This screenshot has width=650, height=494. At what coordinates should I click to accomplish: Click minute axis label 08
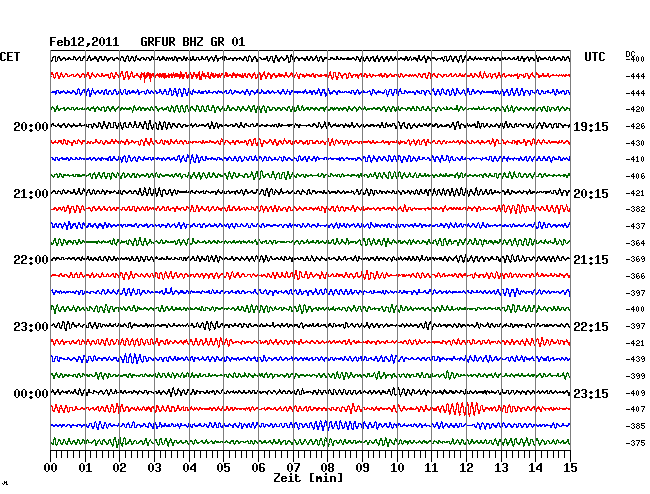pyautogui.click(x=327, y=468)
